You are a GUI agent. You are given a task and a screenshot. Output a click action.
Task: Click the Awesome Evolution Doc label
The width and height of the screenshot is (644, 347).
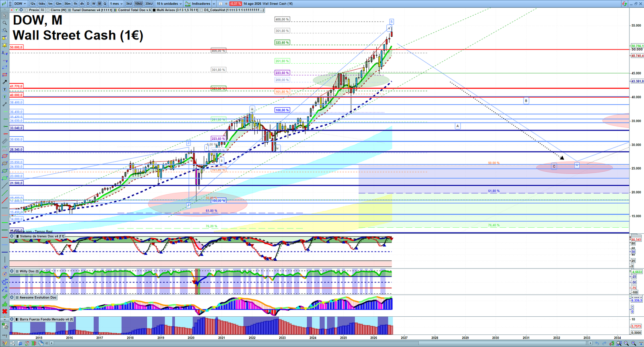click(x=38, y=297)
